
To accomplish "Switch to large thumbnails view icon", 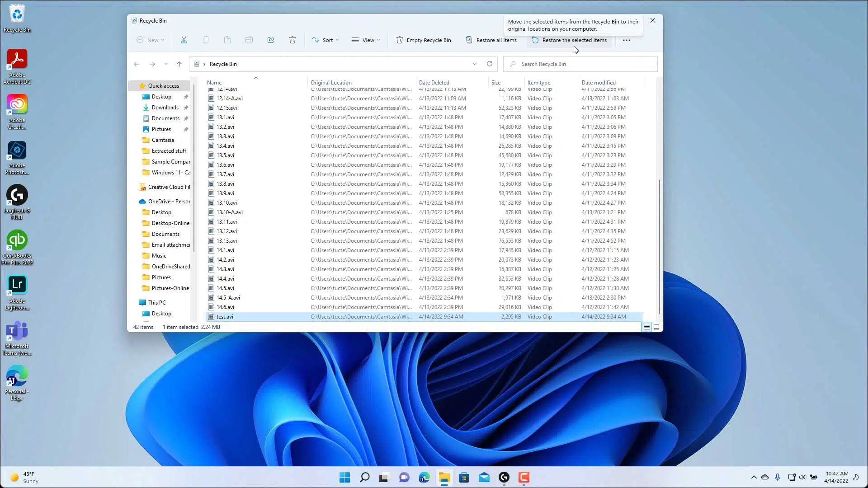I will click(656, 327).
